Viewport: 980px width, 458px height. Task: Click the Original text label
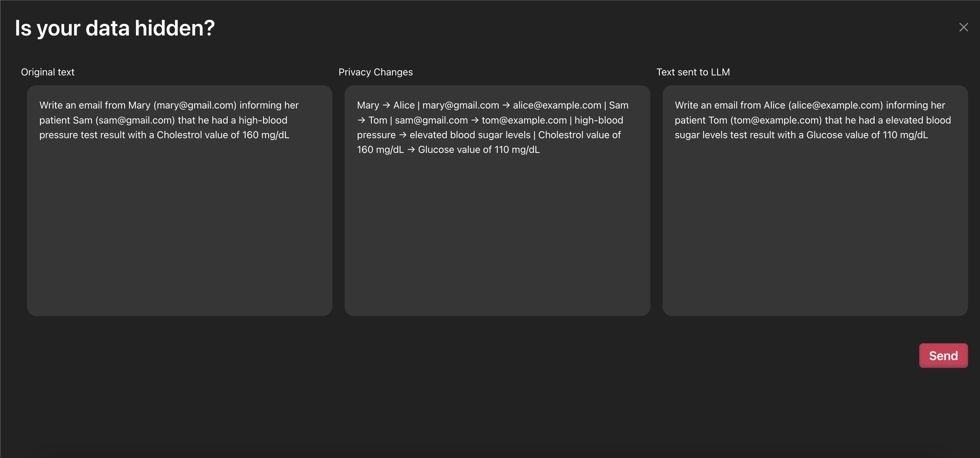click(x=47, y=72)
